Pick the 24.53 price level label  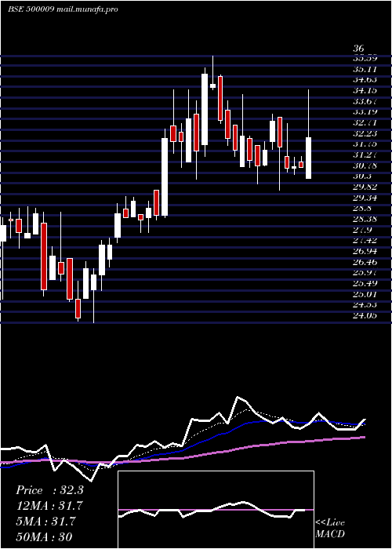pyautogui.click(x=365, y=305)
